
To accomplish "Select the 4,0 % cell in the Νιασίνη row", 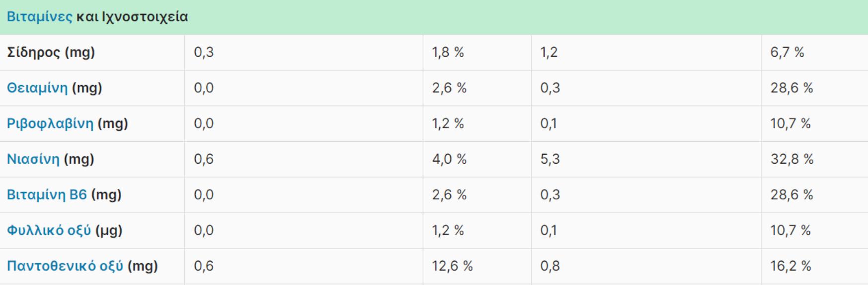I will 449,159.
